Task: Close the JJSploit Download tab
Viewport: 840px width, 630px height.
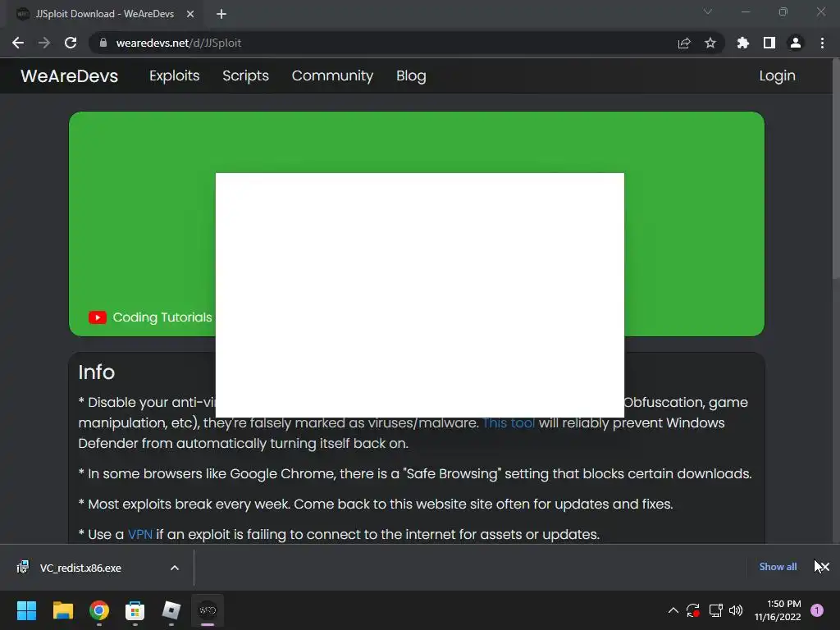Action: tap(190, 14)
